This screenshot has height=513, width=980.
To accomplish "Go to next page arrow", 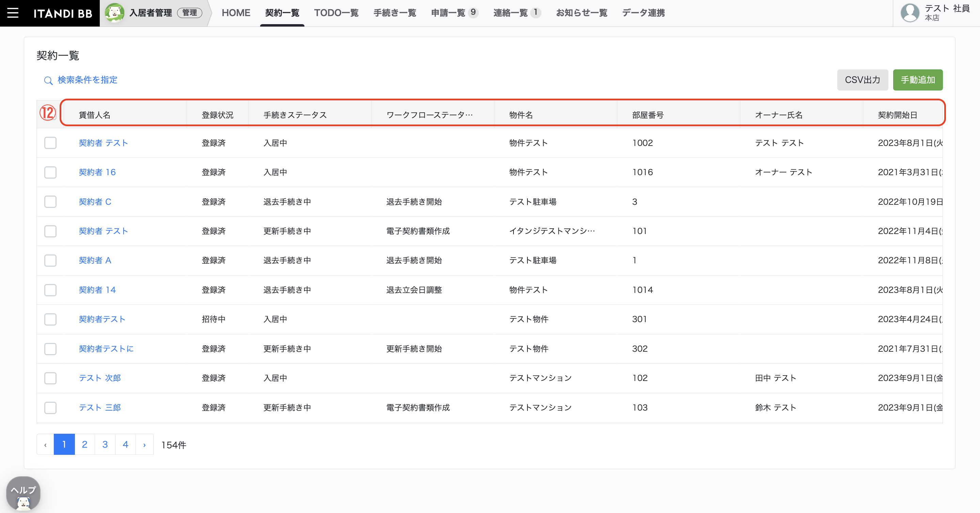I will tap(145, 445).
